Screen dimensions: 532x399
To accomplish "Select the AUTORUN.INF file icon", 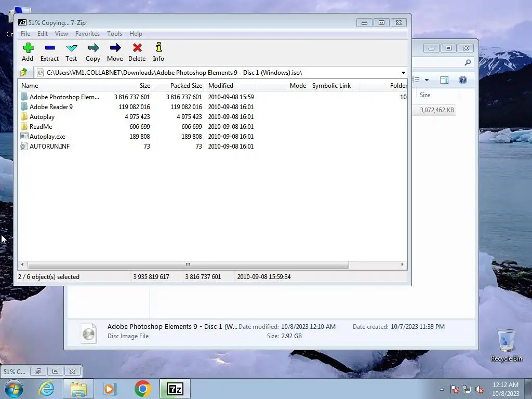I will [24, 146].
